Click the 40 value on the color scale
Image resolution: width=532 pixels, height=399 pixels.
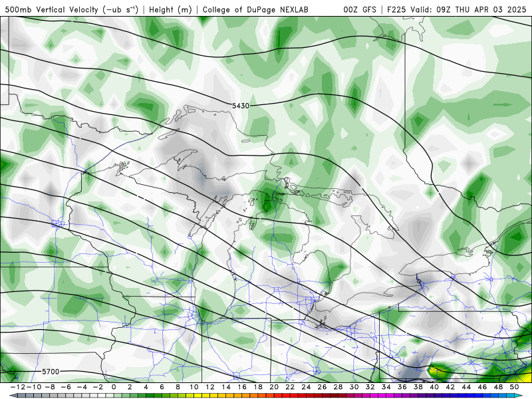[434, 387]
